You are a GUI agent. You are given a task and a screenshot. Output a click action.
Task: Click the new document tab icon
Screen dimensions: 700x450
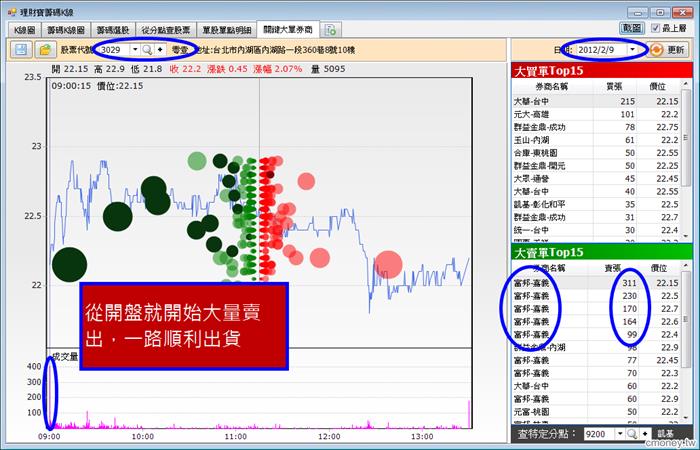tap(331, 30)
